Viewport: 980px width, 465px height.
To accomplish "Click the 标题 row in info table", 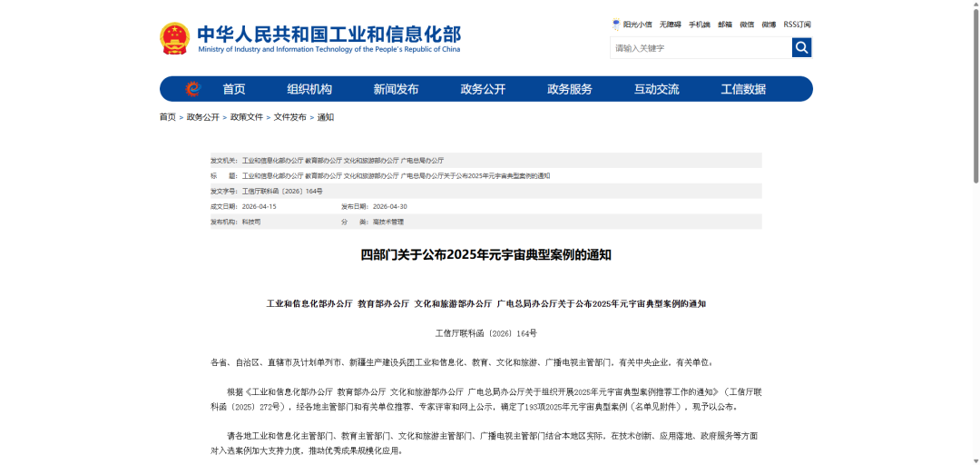I will (486, 176).
